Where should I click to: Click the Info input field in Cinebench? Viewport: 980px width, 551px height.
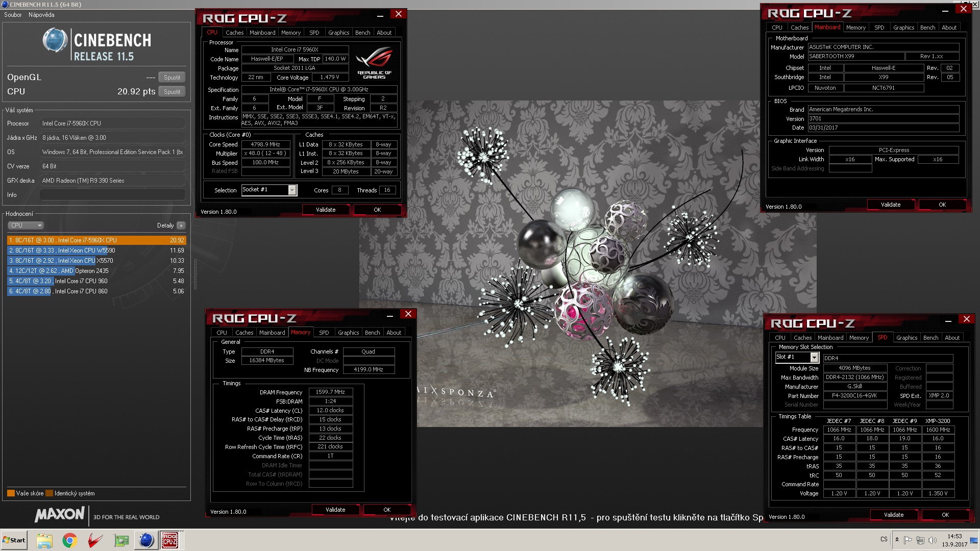coord(112,195)
